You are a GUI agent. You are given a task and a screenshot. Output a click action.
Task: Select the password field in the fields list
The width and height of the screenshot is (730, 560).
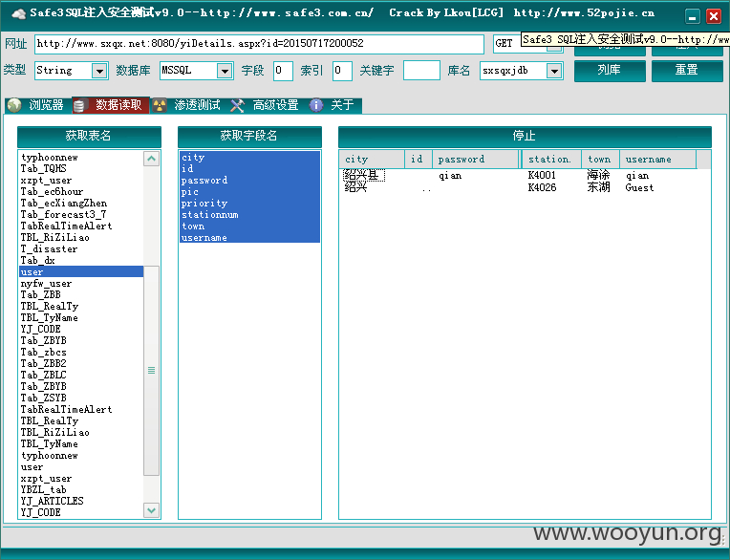pyautogui.click(x=249, y=181)
